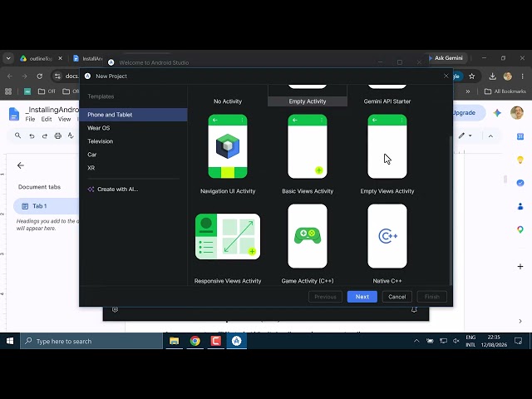Open Docs View menu
This screenshot has width=532, height=399.
coord(64,119)
